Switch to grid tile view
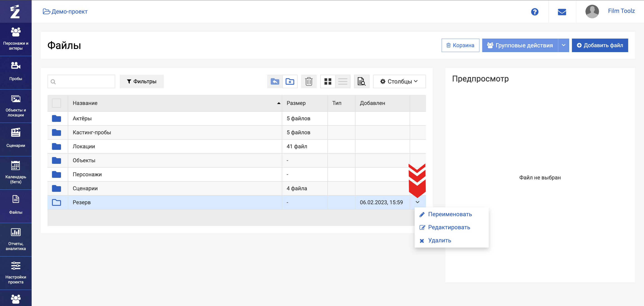The width and height of the screenshot is (644, 306). coord(328,81)
